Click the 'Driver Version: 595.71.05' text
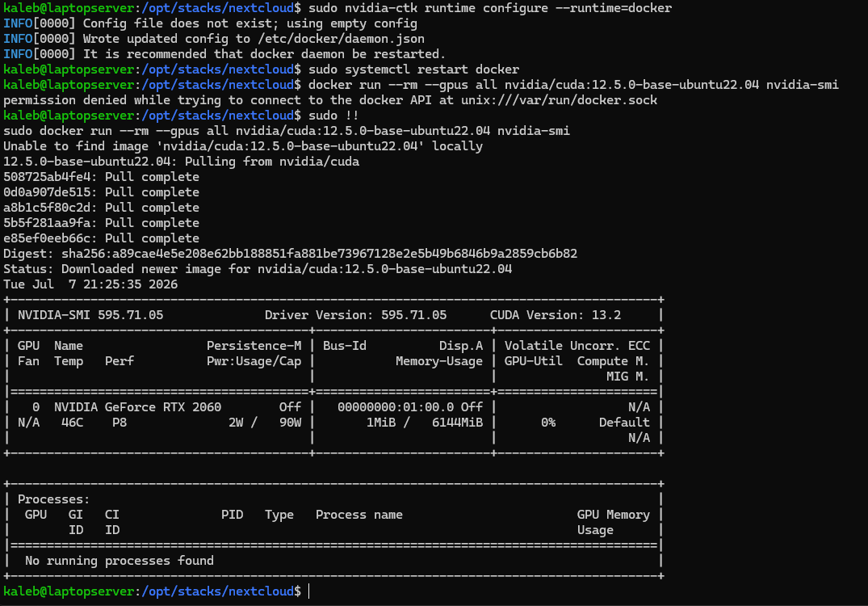Screen dimensions: 868x606 click(355, 315)
